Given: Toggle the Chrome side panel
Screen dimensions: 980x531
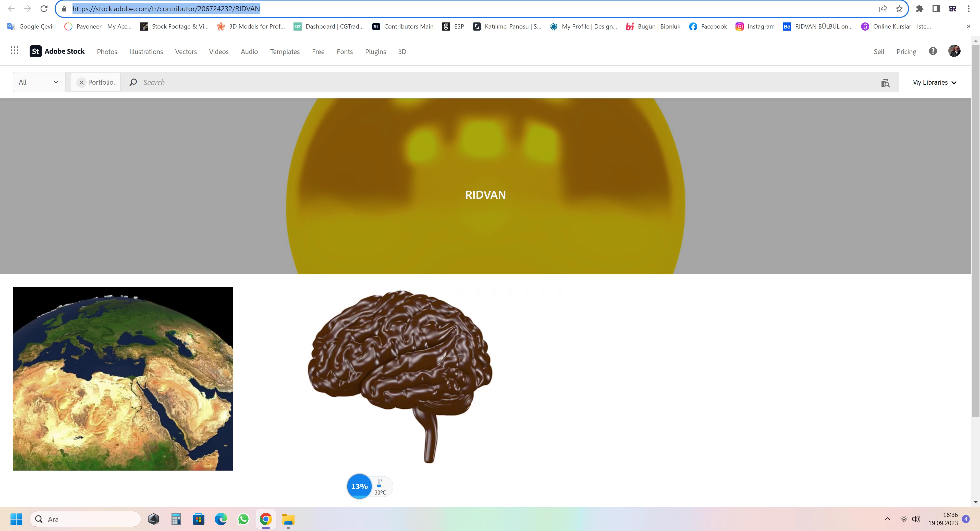Looking at the screenshot, I should coord(936,9).
